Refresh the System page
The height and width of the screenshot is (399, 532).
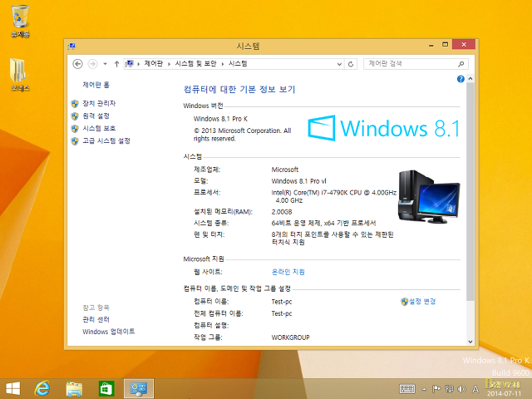pyautogui.click(x=351, y=64)
